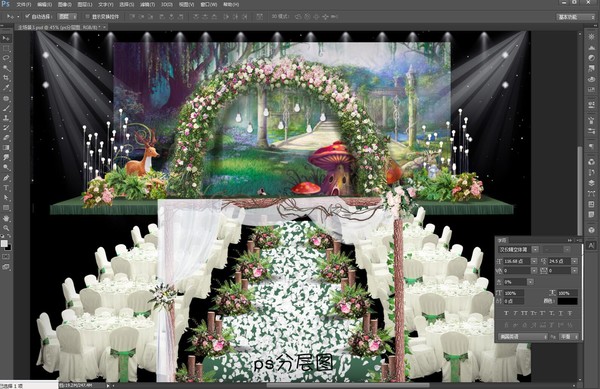Toggle show transform controls checkbox
This screenshot has width=600, height=389.
tap(87, 16)
